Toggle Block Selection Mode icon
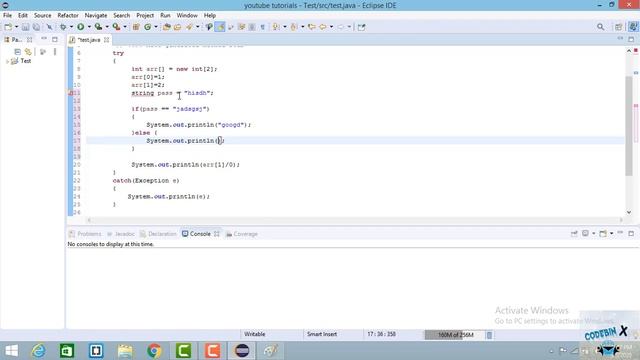Viewport: 640px width, 360px height. pyautogui.click(x=252, y=27)
